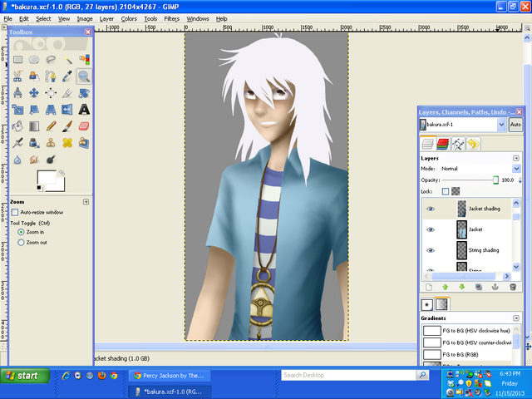Select the Clone stamp tool
This screenshot has width=532, height=399.
(51, 143)
